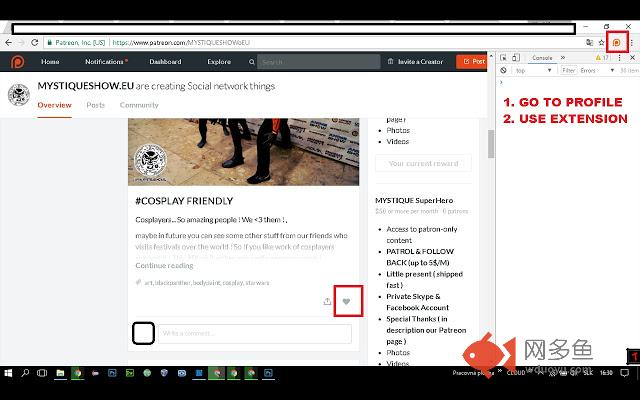Go forward in browser history
640x400 pixels.
[22, 42]
